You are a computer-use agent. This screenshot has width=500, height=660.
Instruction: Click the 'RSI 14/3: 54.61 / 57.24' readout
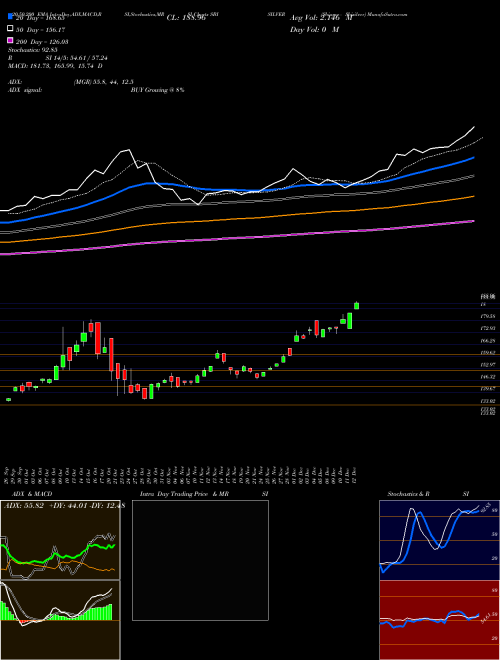pos(58,58)
